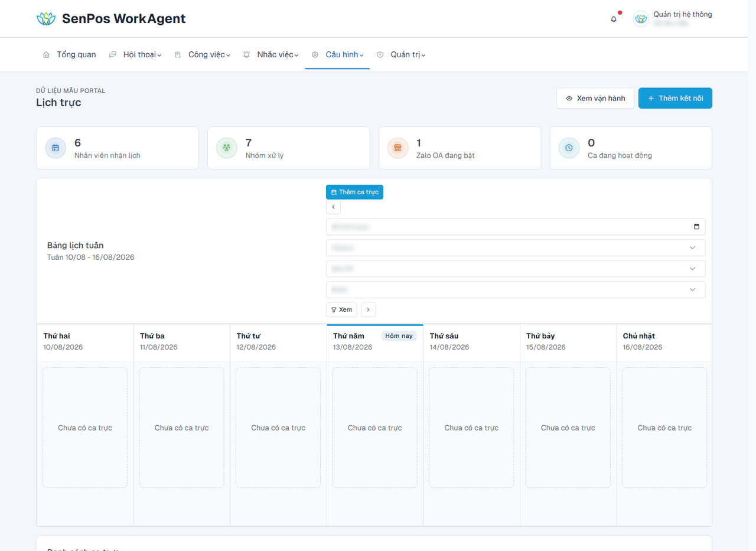Click the Quản trị hệ thống user avatar

click(641, 19)
